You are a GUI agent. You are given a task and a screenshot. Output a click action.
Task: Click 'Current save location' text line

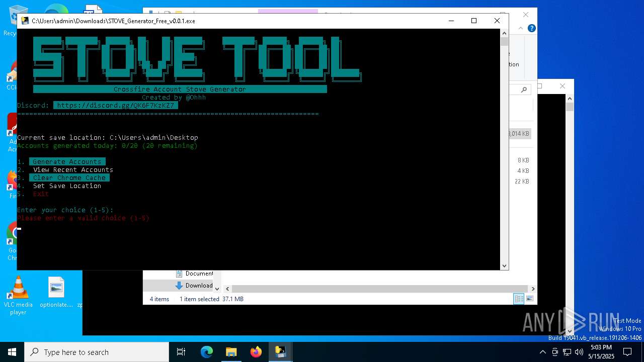[108, 137]
